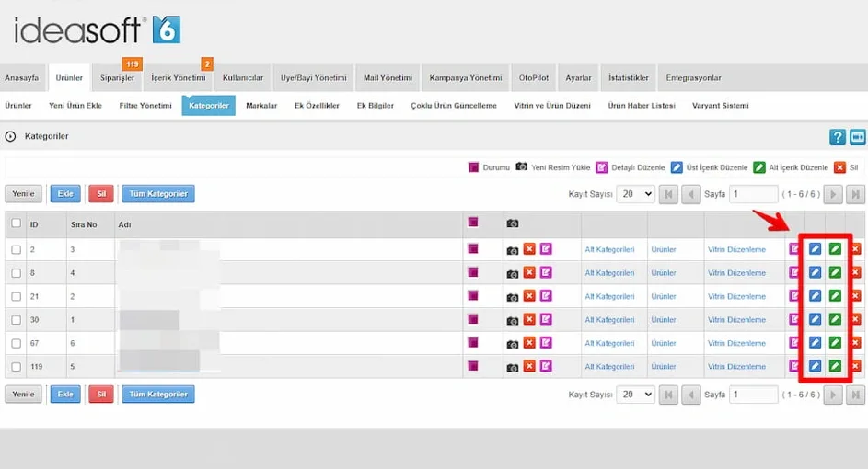This screenshot has height=469, width=868.
Task: Open bottom Kayıt Sayısı dropdown
Action: [635, 395]
